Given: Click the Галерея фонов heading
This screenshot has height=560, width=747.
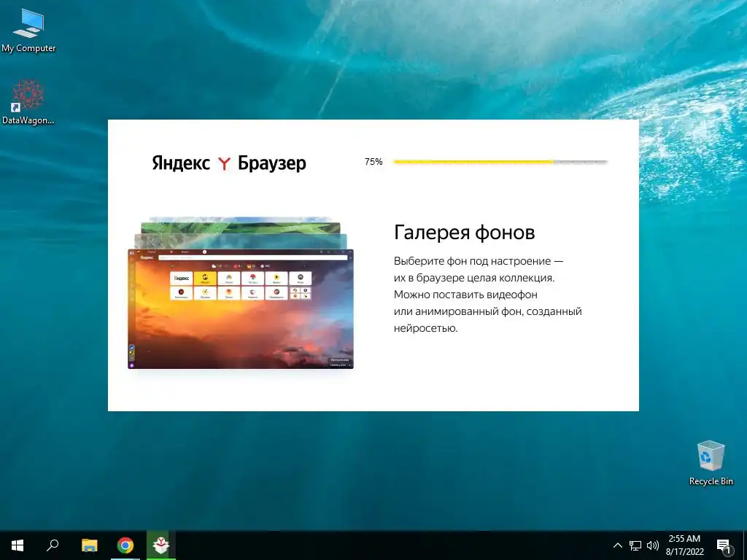Looking at the screenshot, I should tap(464, 233).
